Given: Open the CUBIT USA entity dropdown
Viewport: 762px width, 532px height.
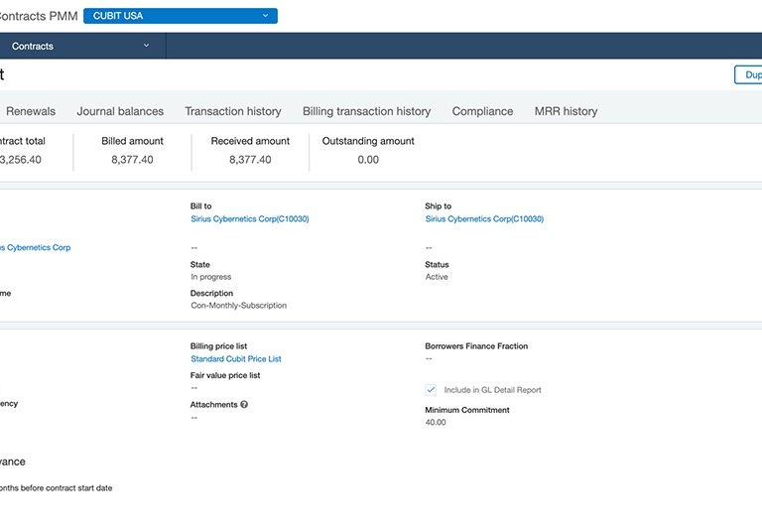Looking at the screenshot, I should 181,16.
